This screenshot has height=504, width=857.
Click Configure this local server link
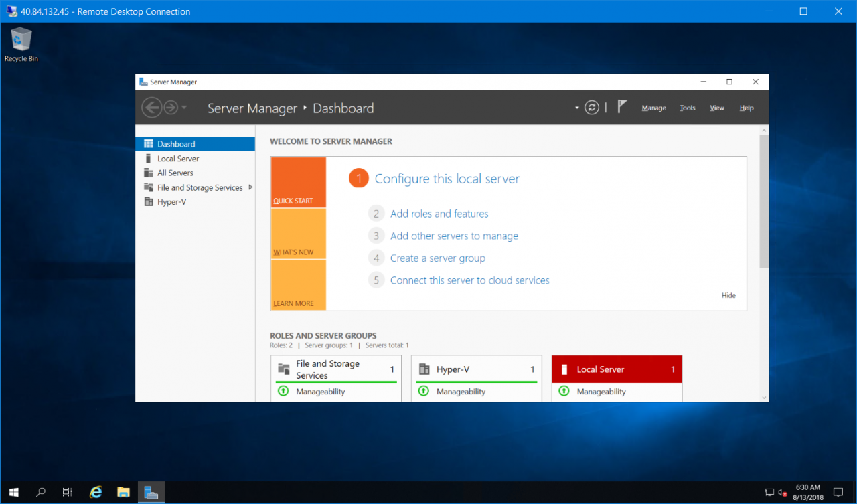[447, 179]
